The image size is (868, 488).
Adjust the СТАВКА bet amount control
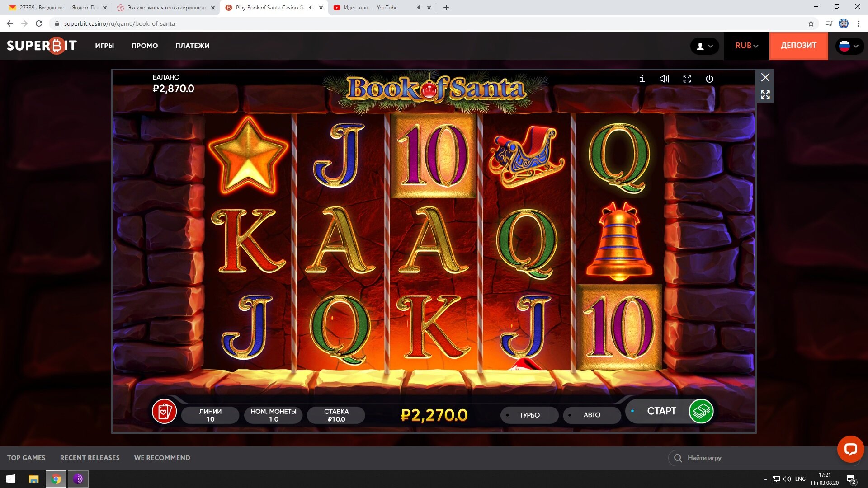[x=336, y=415]
